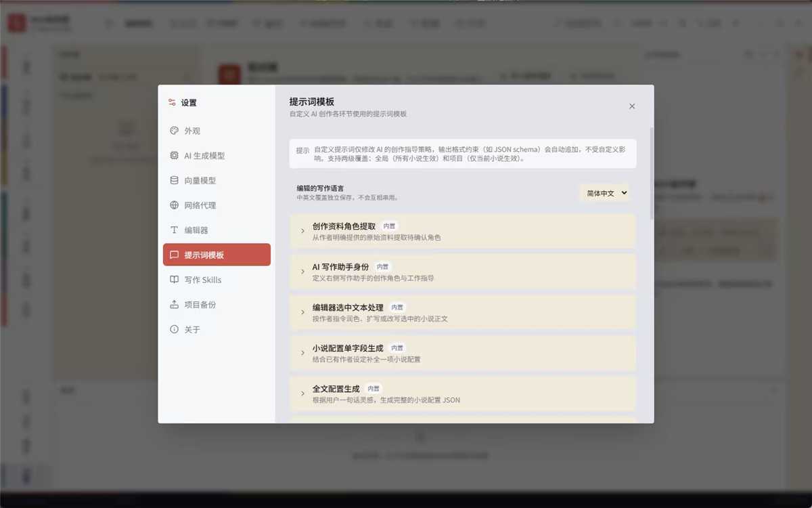Click the 编辑的写作语言 label

click(x=320, y=188)
